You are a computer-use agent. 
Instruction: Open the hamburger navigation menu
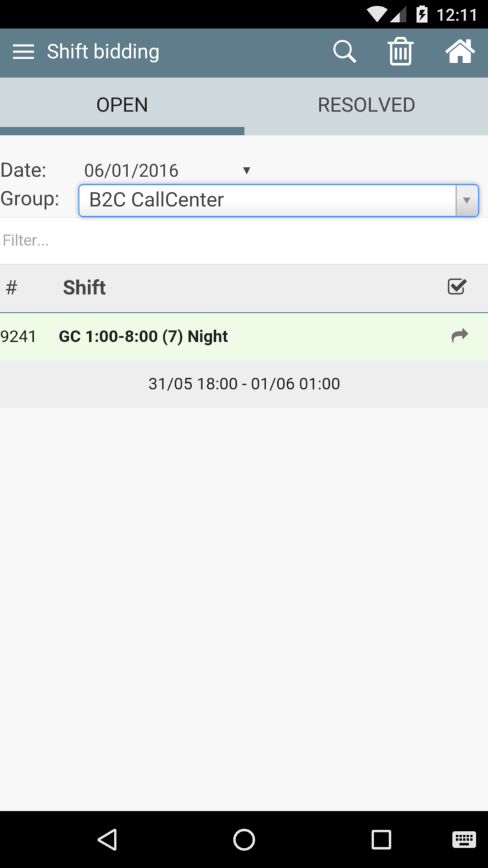[x=23, y=52]
